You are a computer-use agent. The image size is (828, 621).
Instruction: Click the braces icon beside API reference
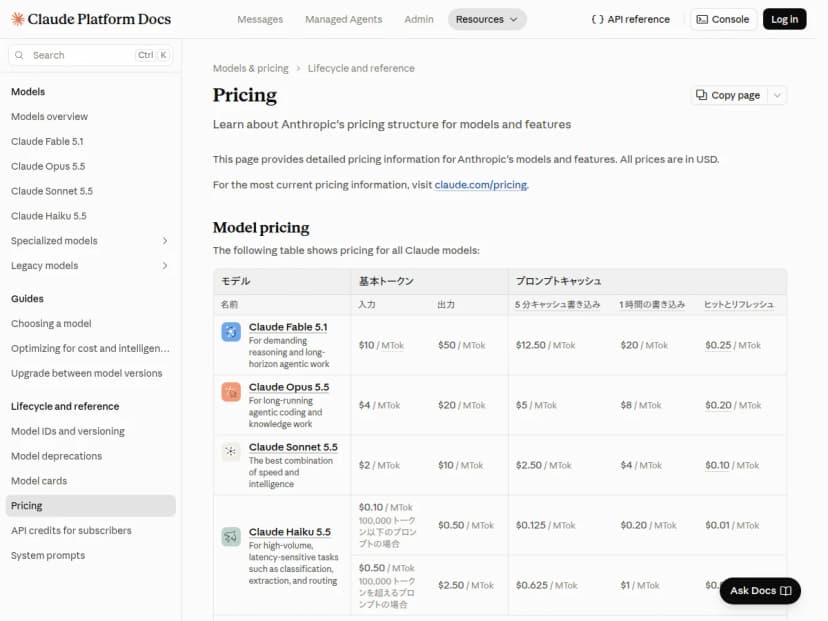click(x=597, y=20)
